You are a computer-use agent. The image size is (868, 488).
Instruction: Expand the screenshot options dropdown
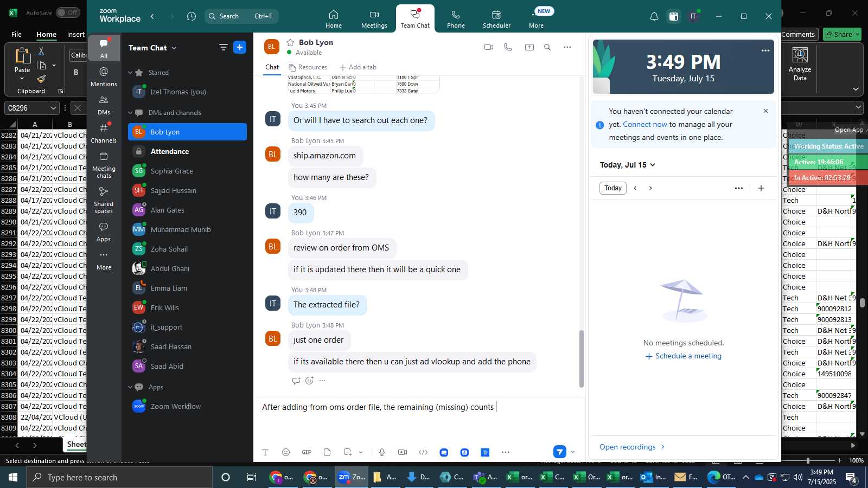click(361, 452)
